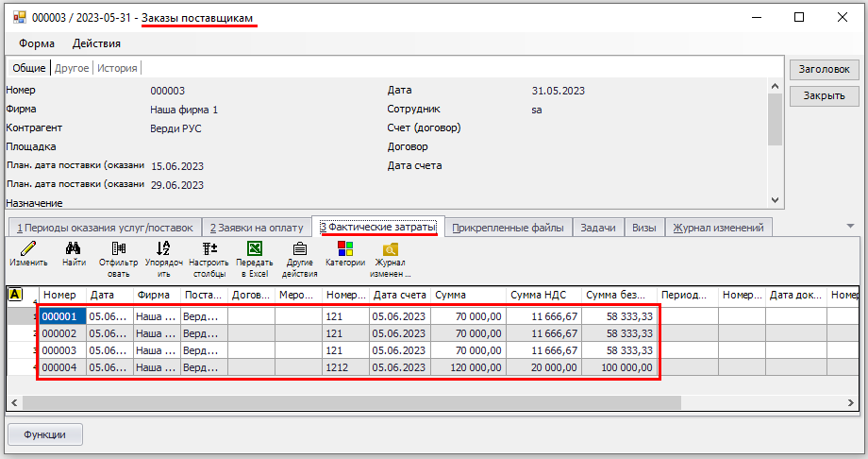This screenshot has height=459, width=868.
Task: Select the row cell with number 000004
Action: (63, 367)
